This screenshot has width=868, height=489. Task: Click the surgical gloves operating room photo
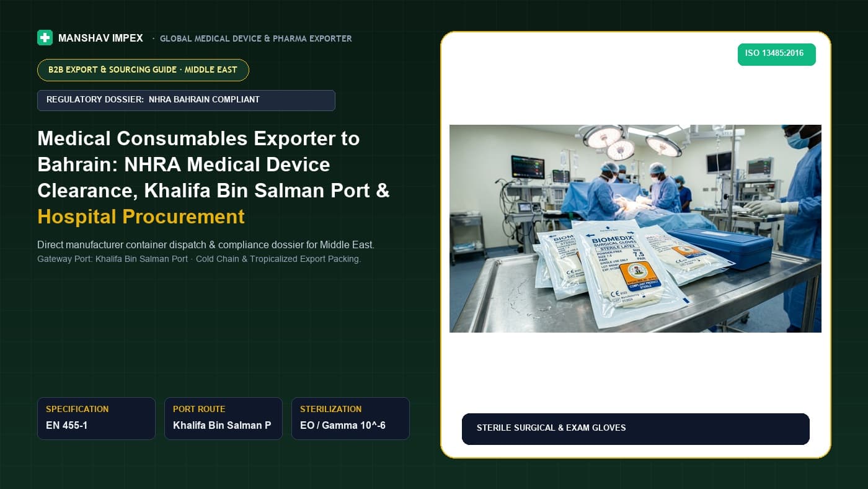(635, 228)
